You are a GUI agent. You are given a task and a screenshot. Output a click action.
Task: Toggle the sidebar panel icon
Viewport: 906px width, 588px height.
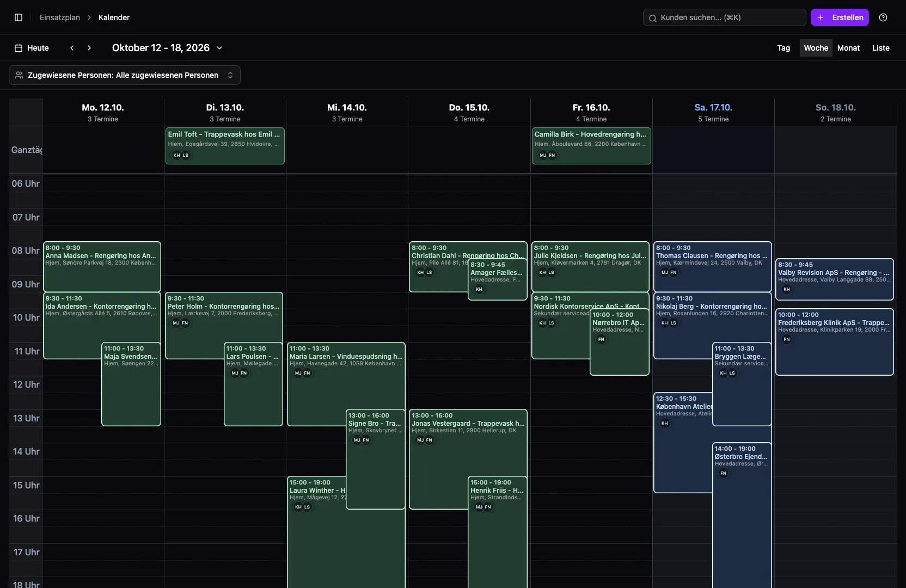[x=19, y=17]
